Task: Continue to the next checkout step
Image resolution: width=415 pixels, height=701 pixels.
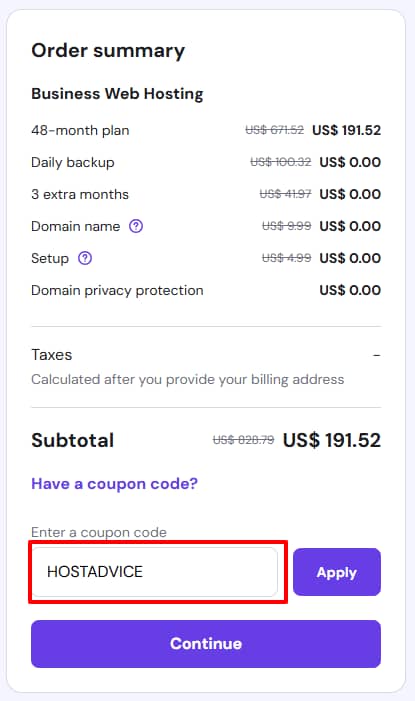Action: 206,644
